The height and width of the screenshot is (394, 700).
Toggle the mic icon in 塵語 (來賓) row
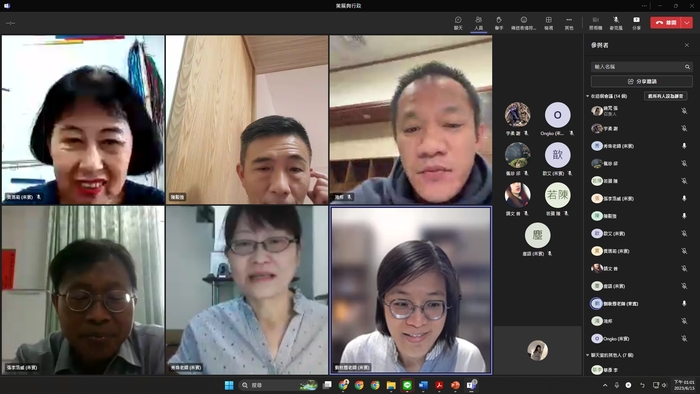(684, 286)
